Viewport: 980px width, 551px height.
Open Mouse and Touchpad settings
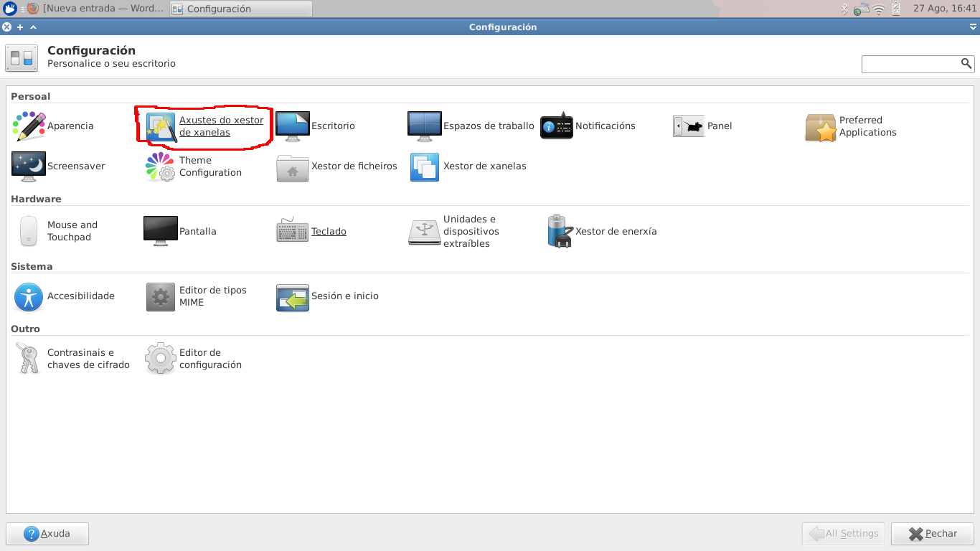[59, 231]
